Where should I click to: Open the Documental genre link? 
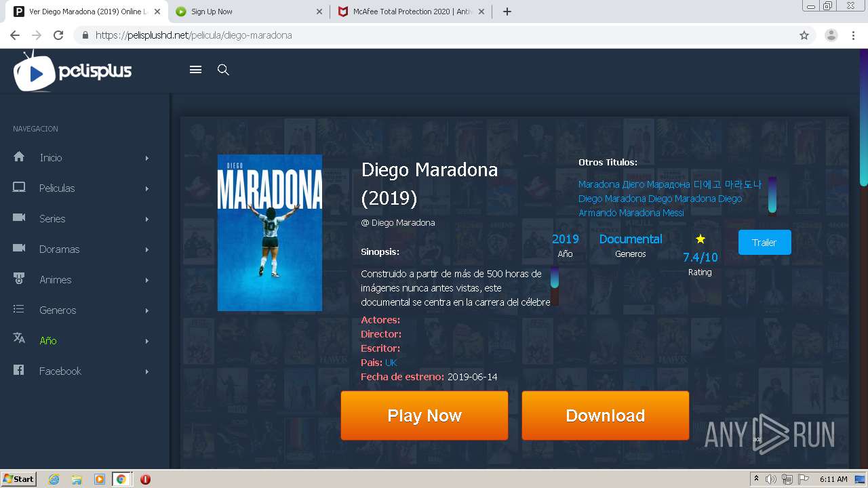pos(631,239)
